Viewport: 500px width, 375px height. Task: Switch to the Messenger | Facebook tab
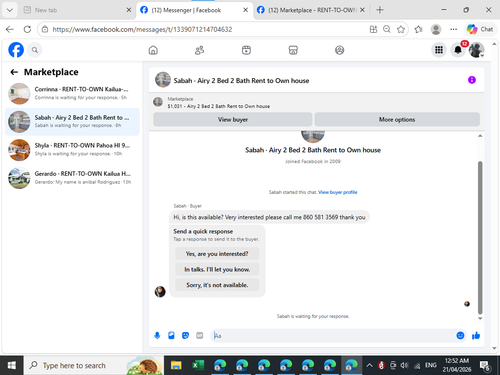194,10
